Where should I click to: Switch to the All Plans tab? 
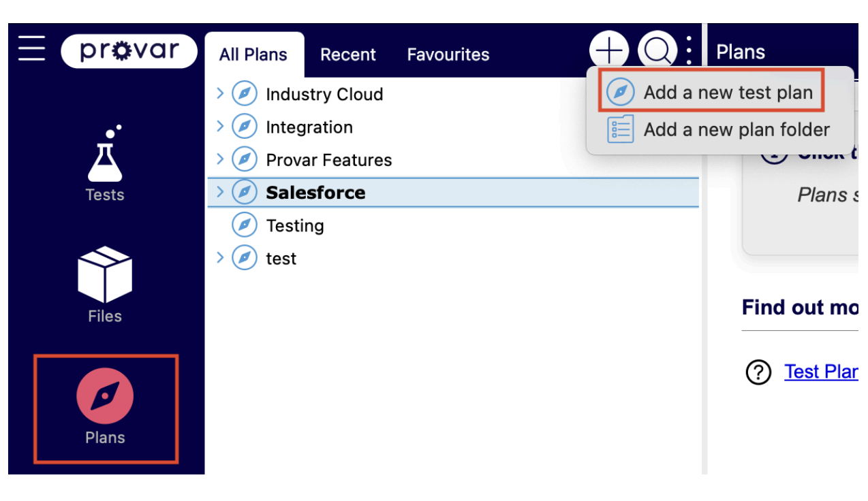point(253,54)
